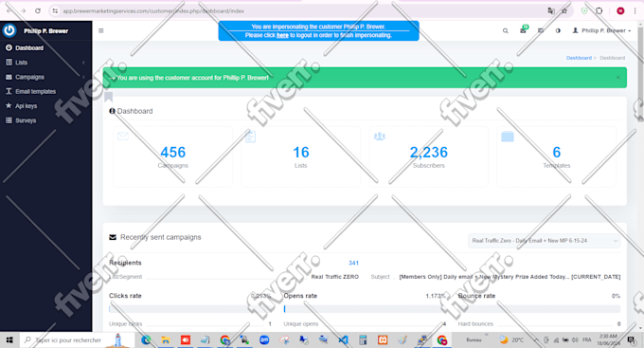Click the translate page icon in address bar
This screenshot has width=644, height=348.
tap(551, 11)
